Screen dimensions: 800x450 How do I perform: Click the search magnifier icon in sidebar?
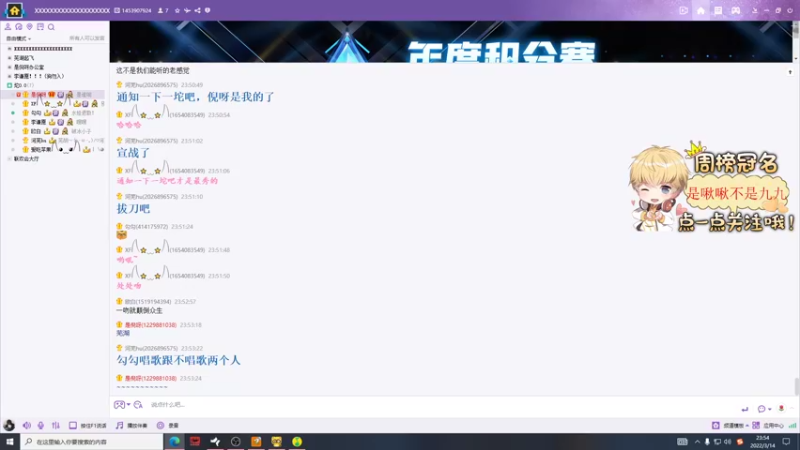point(51,27)
